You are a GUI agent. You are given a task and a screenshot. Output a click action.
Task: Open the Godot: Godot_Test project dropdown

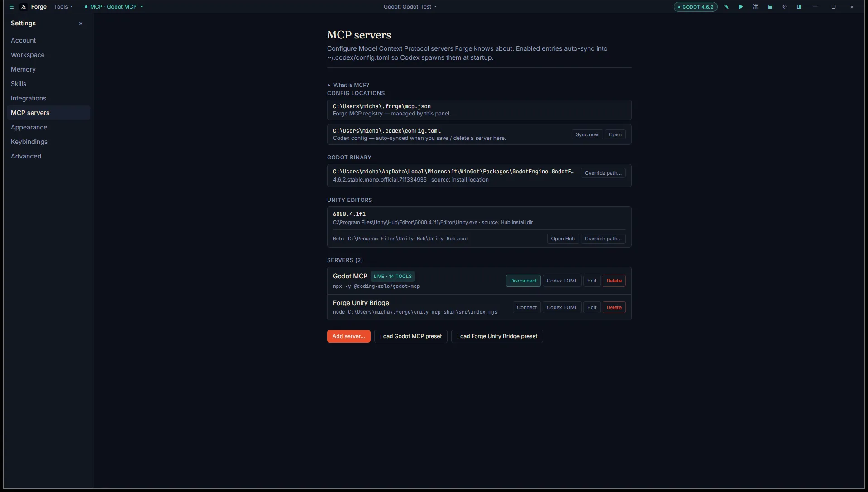pyautogui.click(x=410, y=7)
